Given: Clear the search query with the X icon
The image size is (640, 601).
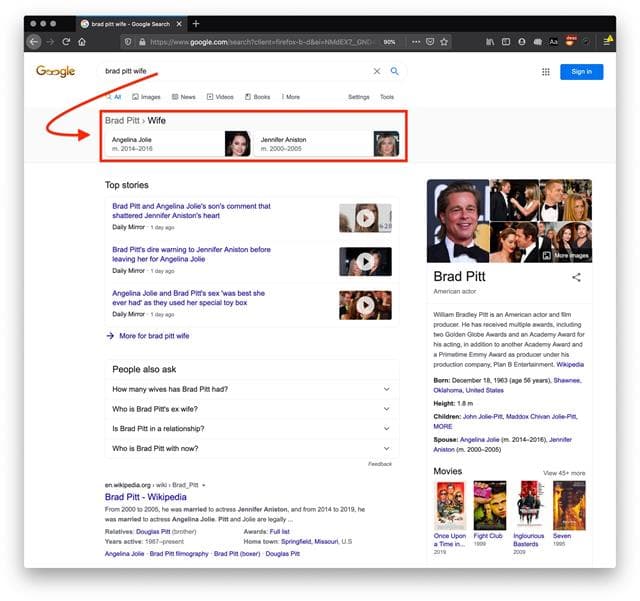Looking at the screenshot, I should point(377,71).
